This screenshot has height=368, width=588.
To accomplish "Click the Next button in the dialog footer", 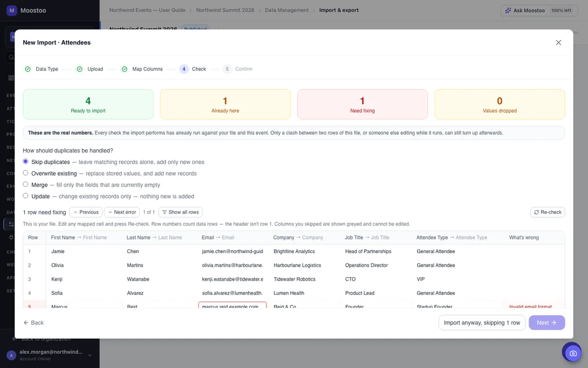I will (x=547, y=323).
